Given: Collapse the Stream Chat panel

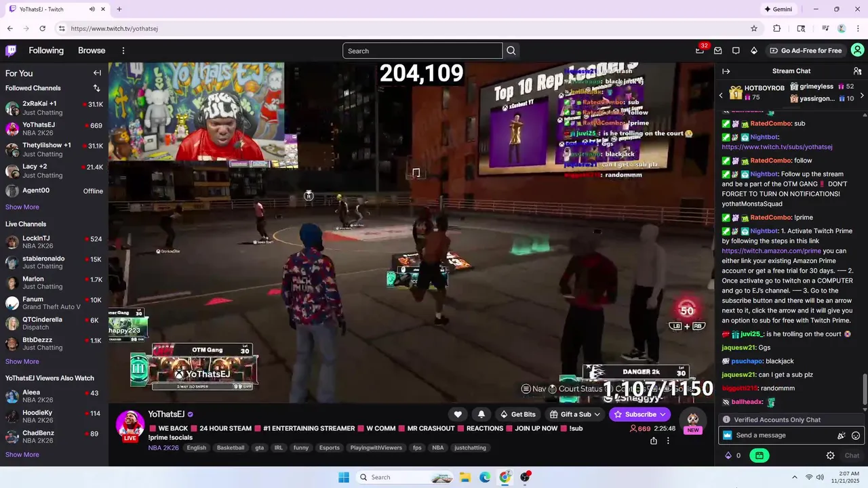Looking at the screenshot, I should [726, 71].
